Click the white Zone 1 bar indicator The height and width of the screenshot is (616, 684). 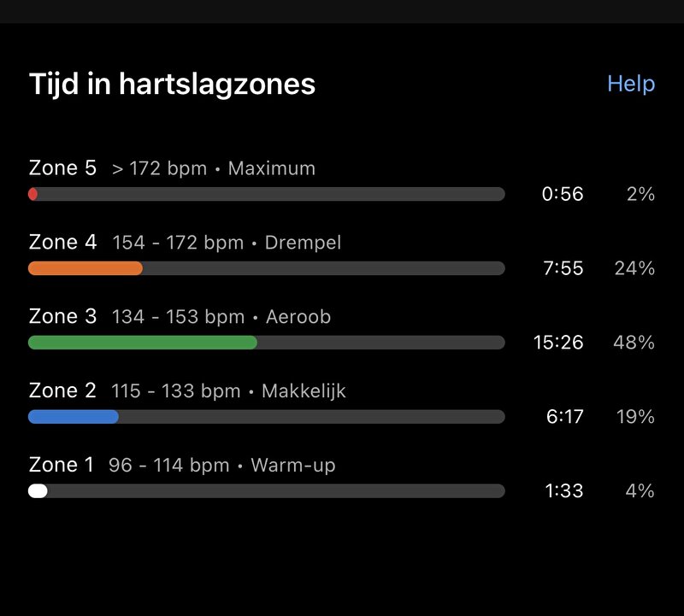[38, 491]
